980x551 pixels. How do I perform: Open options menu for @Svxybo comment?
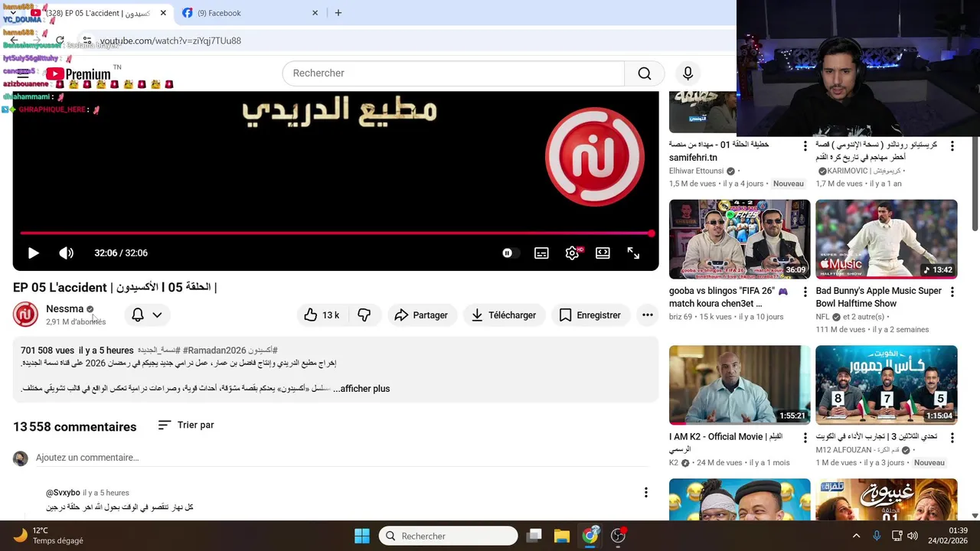pos(645,493)
